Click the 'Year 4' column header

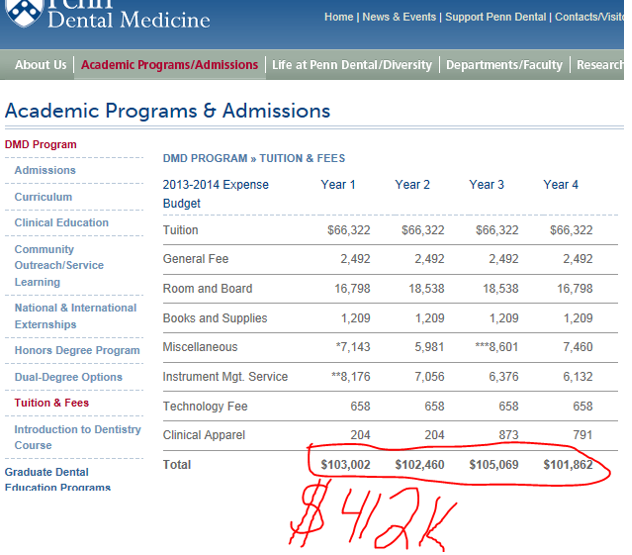coord(561,185)
